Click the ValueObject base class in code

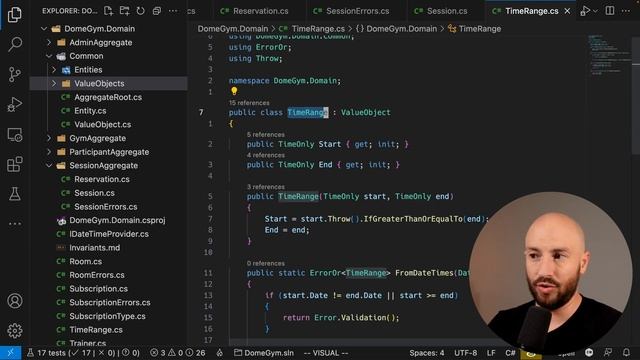click(x=366, y=112)
